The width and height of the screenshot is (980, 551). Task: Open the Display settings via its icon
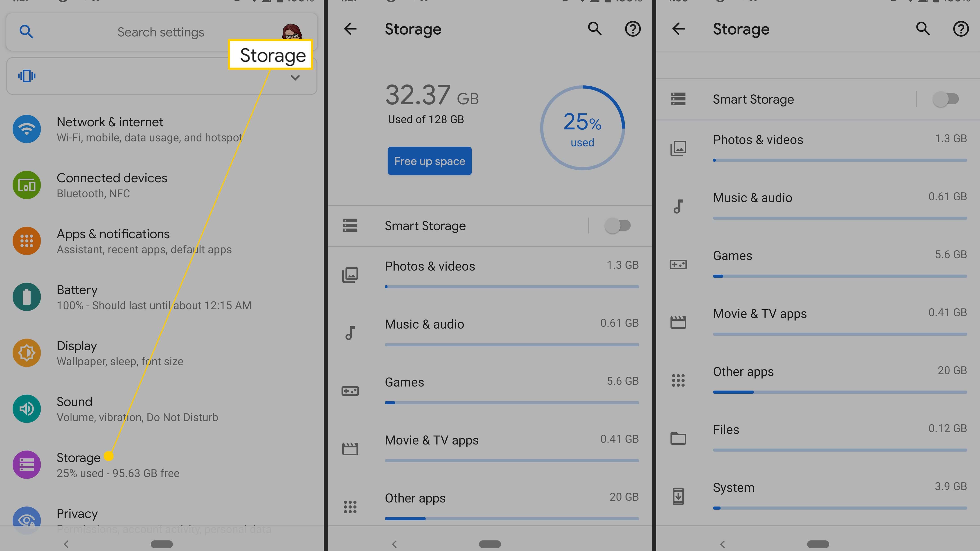click(26, 353)
